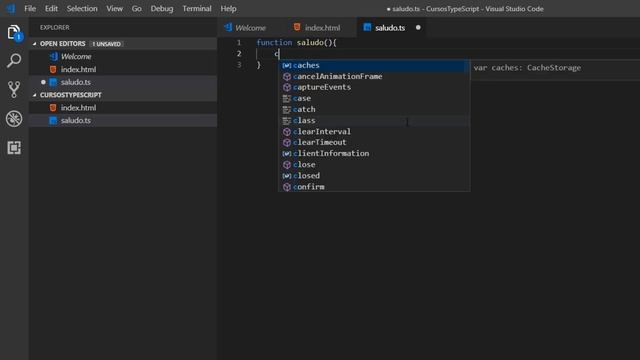
Task: Collapse the CURSOSTYPESCRIPT folder section
Action: tap(34, 95)
